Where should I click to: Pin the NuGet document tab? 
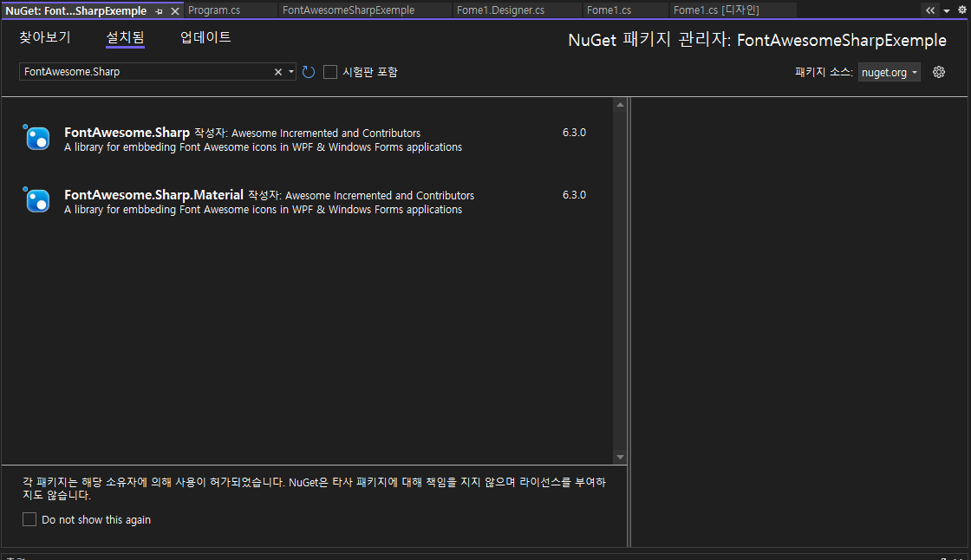[160, 11]
